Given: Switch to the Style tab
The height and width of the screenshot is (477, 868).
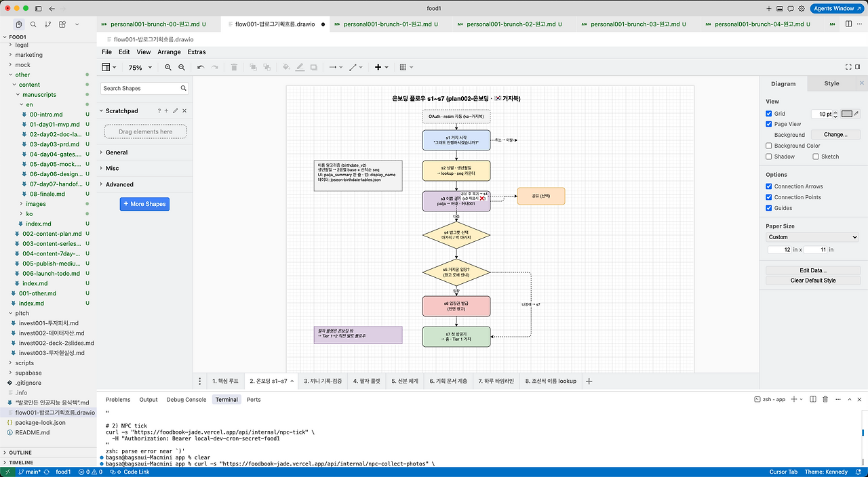Looking at the screenshot, I should (831, 83).
